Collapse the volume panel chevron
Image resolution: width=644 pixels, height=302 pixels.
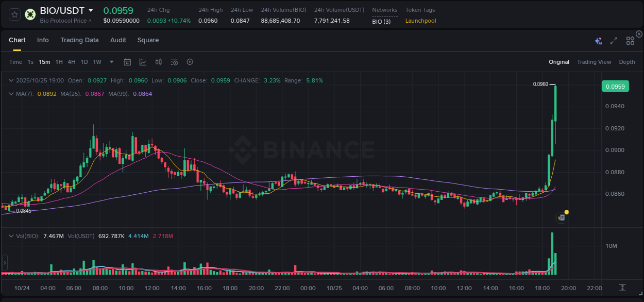point(11,236)
